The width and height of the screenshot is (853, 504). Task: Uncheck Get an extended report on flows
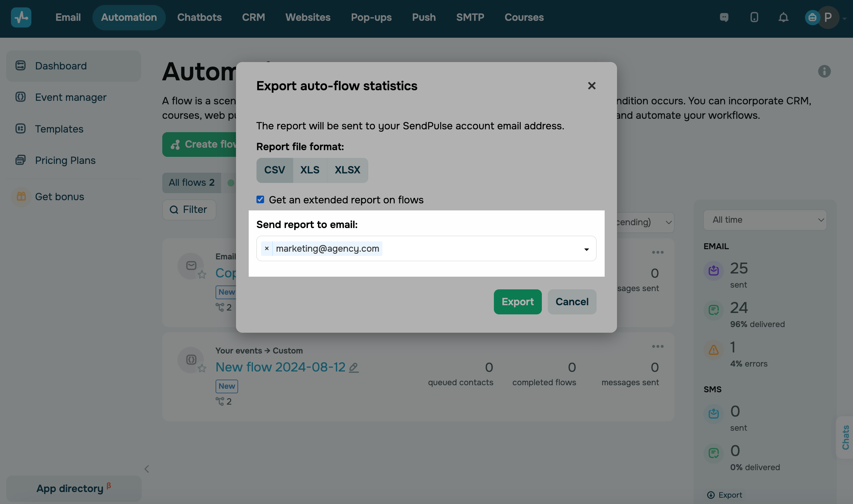click(x=260, y=200)
